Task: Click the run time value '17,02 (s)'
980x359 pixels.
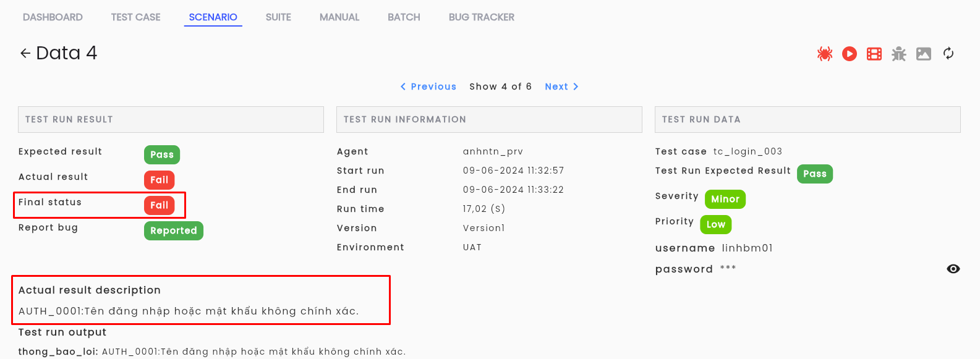Action: point(484,209)
